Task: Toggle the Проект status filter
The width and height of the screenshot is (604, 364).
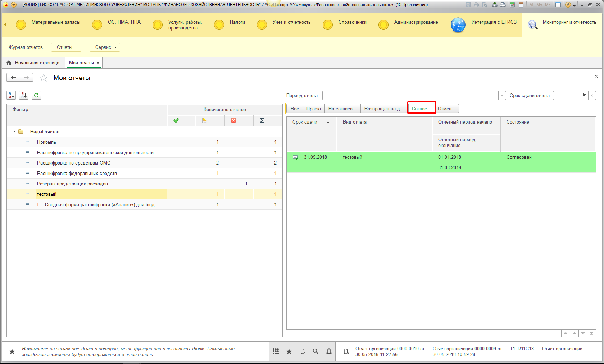Action: tap(314, 109)
